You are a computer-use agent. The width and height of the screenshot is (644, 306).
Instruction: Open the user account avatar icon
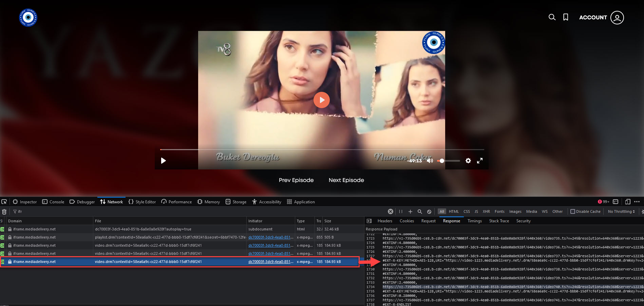[x=617, y=18]
